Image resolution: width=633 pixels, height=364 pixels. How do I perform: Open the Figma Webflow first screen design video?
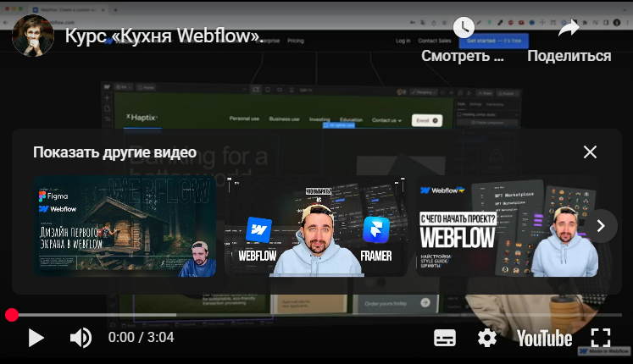125,226
